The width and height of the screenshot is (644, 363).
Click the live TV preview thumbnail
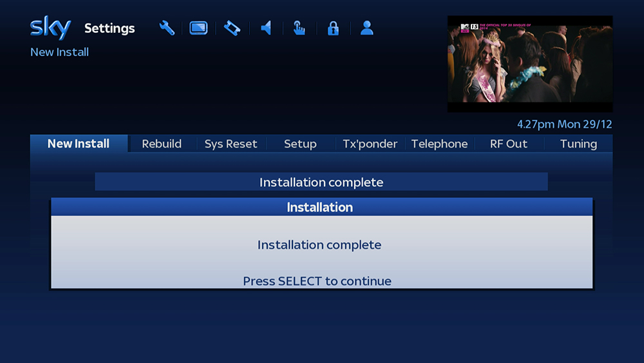pyautogui.click(x=530, y=64)
